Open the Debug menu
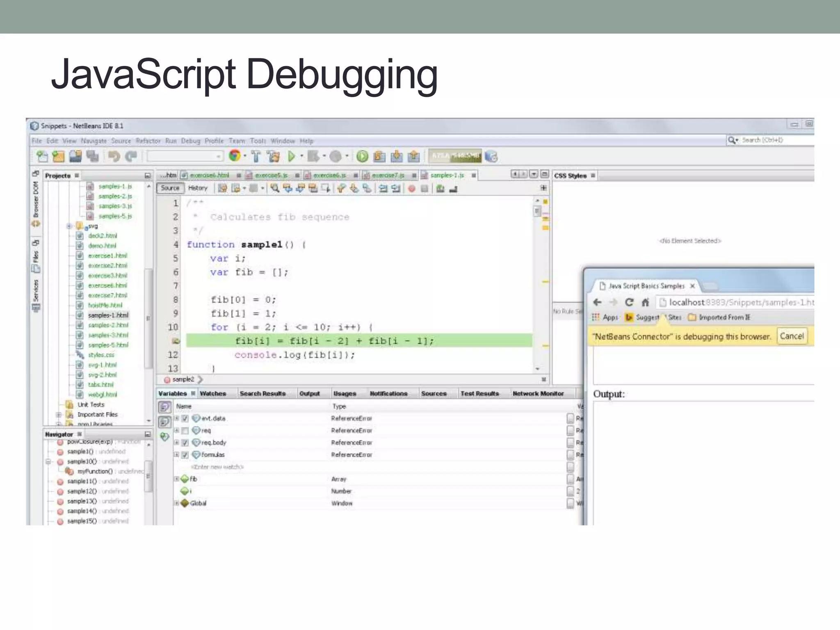 [x=191, y=141]
